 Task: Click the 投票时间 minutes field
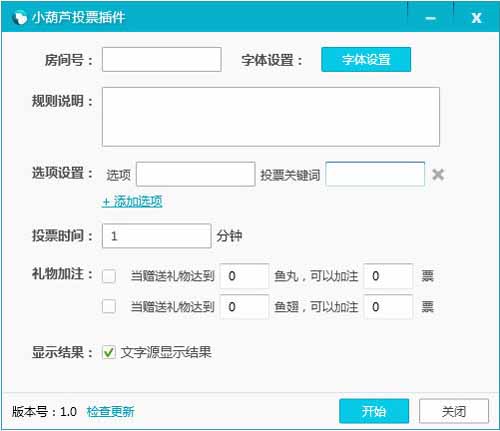click(x=157, y=236)
